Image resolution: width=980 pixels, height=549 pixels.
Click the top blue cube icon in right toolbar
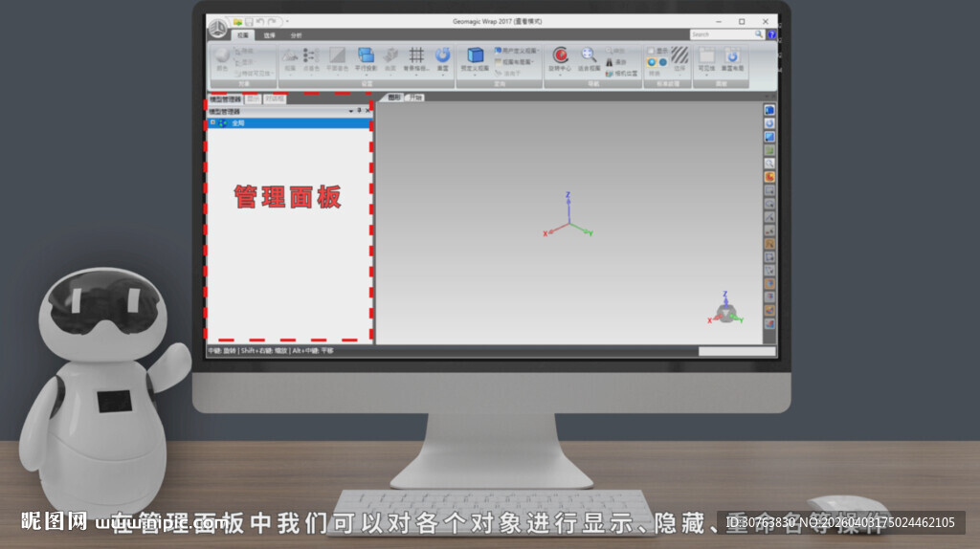769,110
